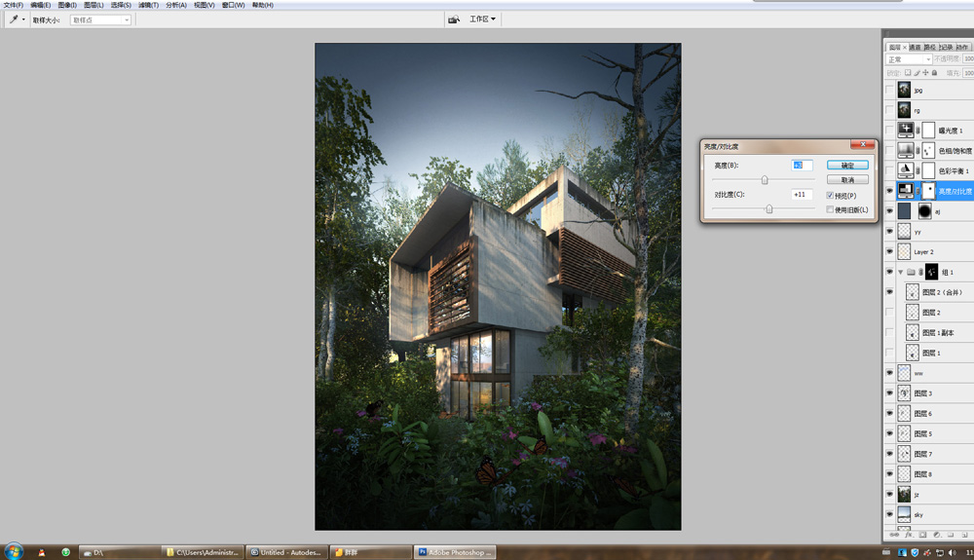974x560 pixels.
Task: Click the 确定 OK button
Action: [x=847, y=166]
